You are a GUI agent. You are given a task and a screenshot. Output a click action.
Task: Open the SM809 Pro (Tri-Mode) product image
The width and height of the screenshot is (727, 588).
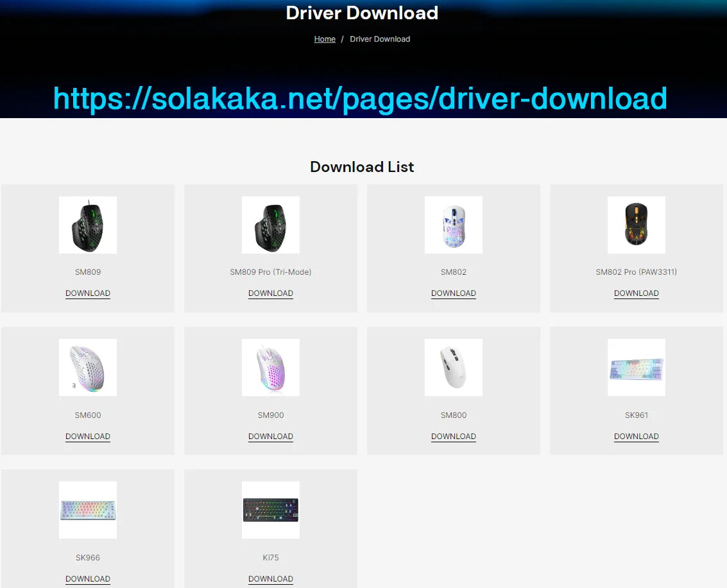point(271,225)
